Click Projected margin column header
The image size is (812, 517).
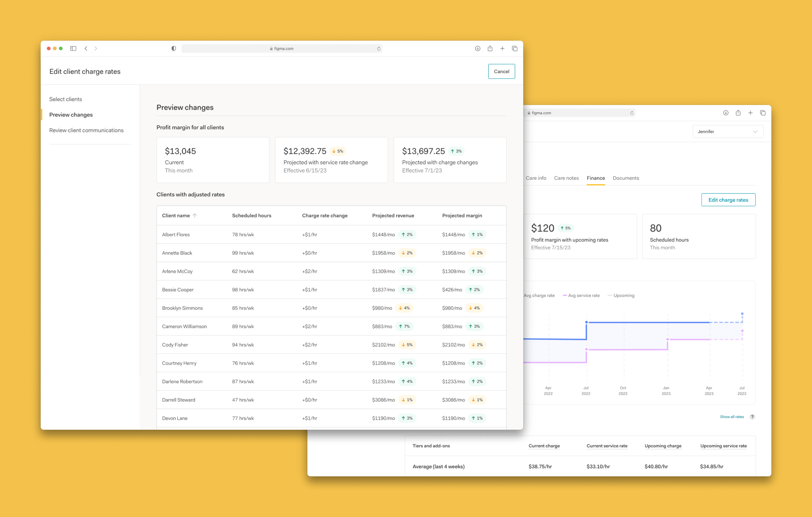[462, 216]
